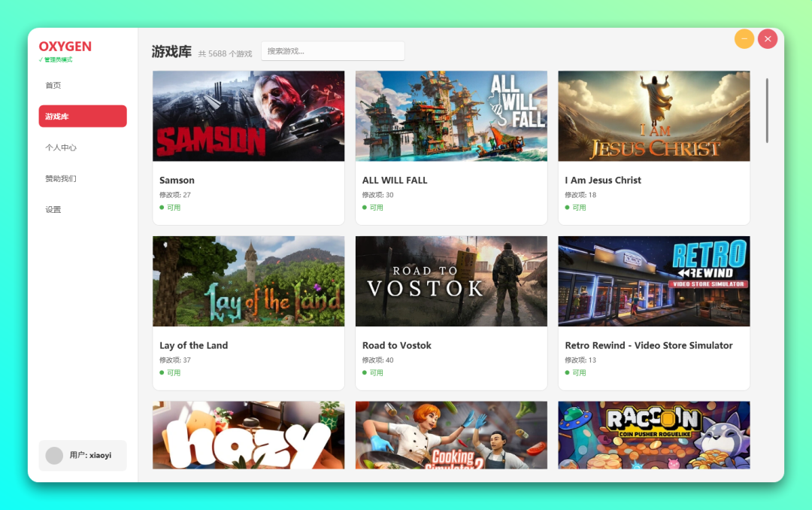Open the Cooking Simulator 2 cover
The image size is (812, 510).
[451, 436]
